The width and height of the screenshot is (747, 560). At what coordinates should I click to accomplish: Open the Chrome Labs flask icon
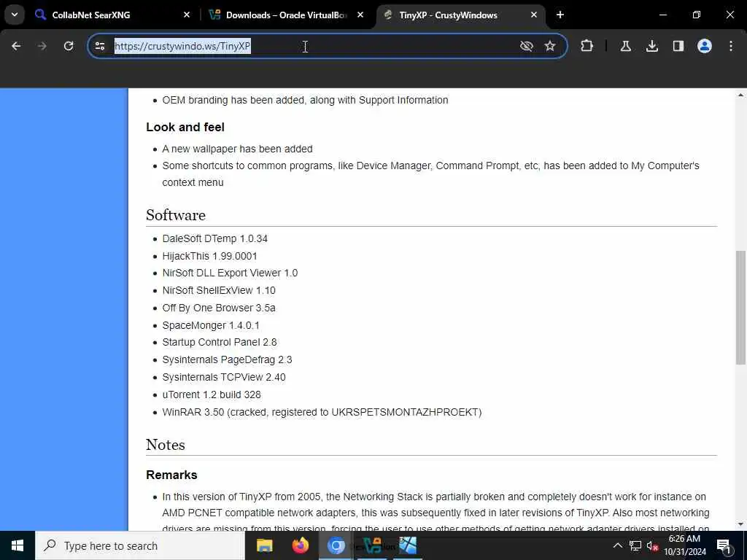coord(626,46)
